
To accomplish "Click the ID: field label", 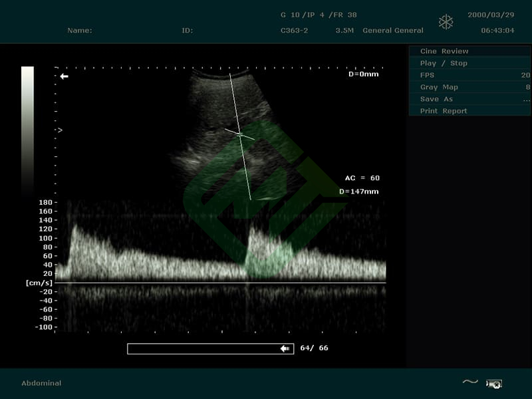I will click(188, 31).
